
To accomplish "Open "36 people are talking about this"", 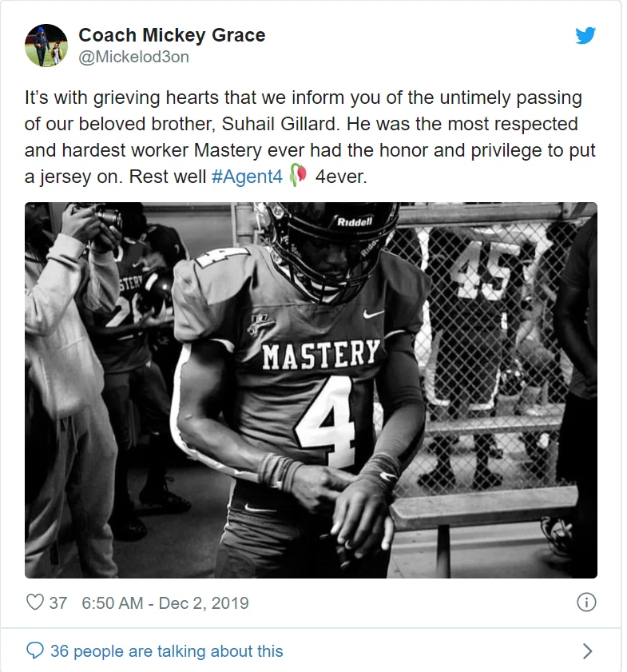I will pyautogui.click(x=166, y=651).
